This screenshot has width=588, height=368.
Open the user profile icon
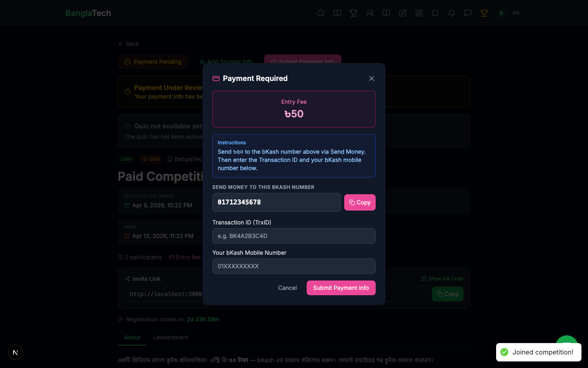pyautogui.click(x=370, y=13)
